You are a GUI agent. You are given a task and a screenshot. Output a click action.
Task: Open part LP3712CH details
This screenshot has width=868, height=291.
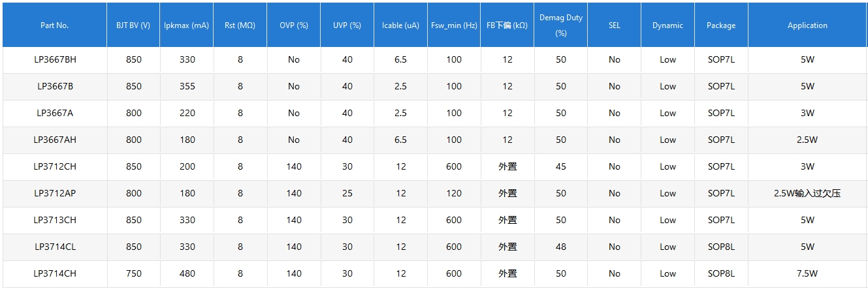click(55, 166)
